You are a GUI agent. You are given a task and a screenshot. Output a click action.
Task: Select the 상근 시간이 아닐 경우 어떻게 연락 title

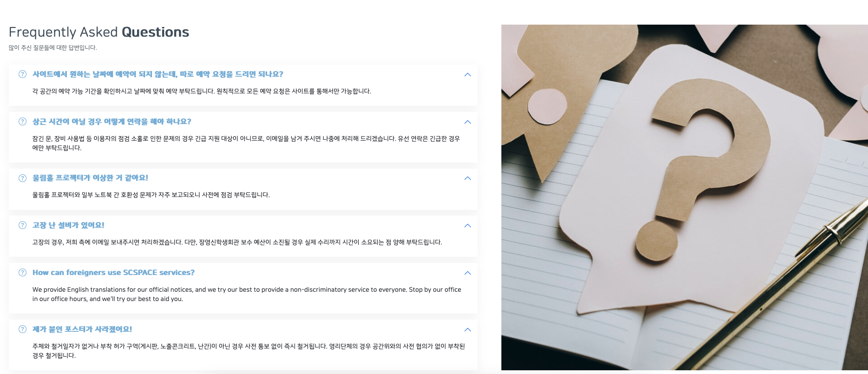(x=112, y=122)
